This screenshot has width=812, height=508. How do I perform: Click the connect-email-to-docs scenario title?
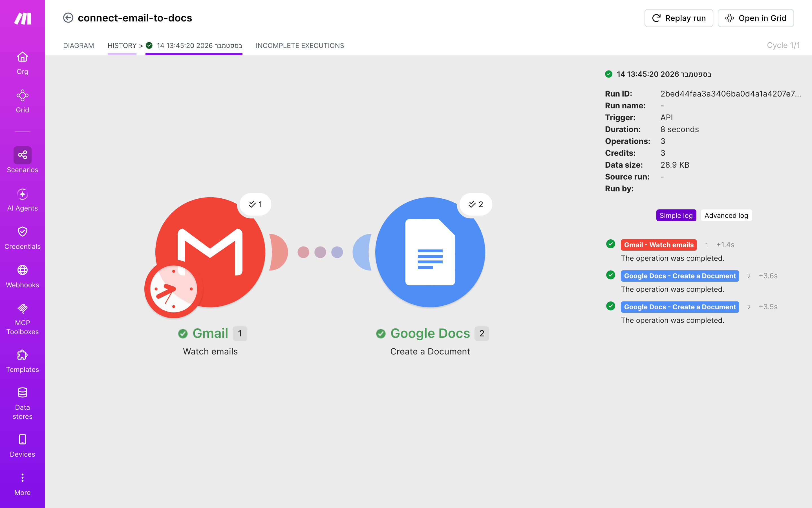[x=135, y=18]
